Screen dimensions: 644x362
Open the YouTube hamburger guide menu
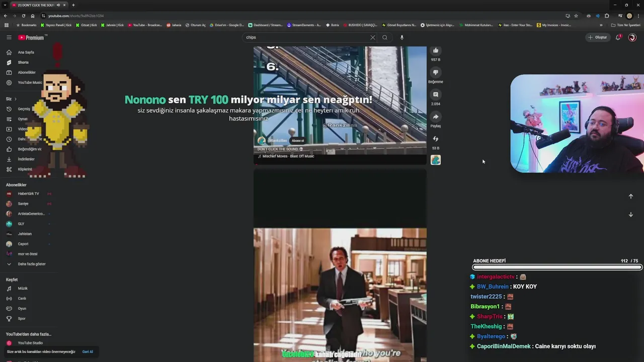click(9, 37)
